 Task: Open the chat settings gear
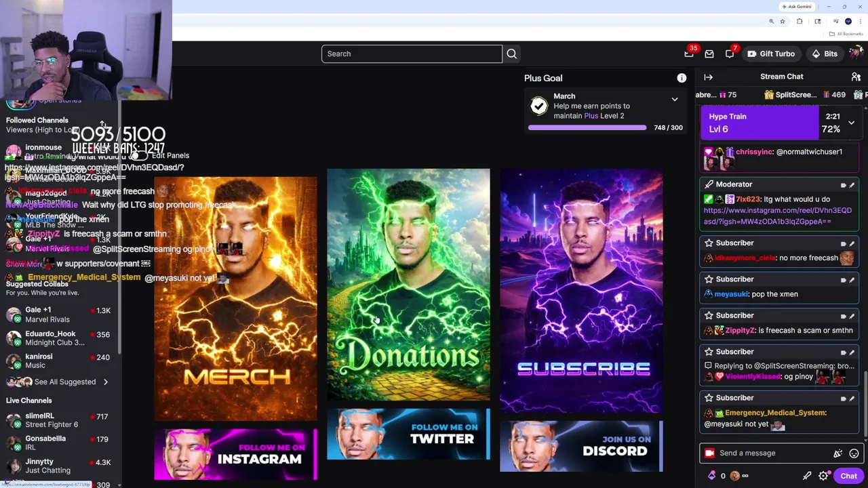(823, 476)
